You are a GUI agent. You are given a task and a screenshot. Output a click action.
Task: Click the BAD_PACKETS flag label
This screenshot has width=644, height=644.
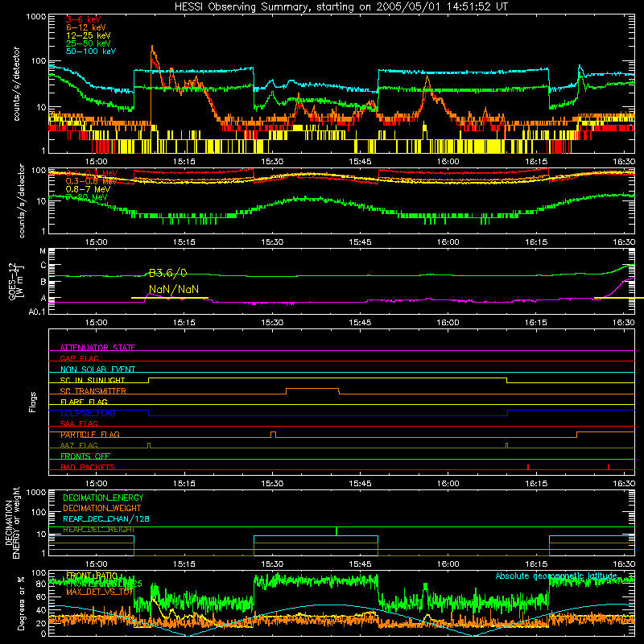[88, 467]
